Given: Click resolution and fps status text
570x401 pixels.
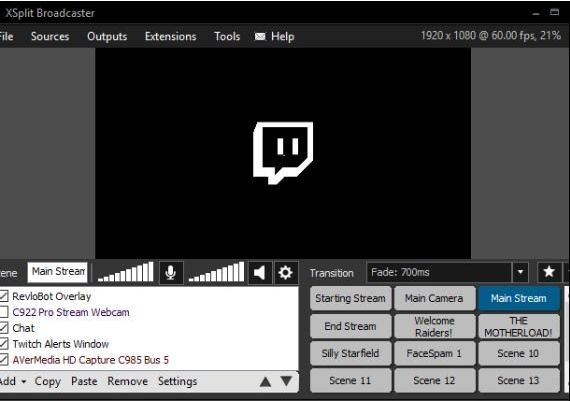Looking at the screenshot, I should (x=491, y=36).
